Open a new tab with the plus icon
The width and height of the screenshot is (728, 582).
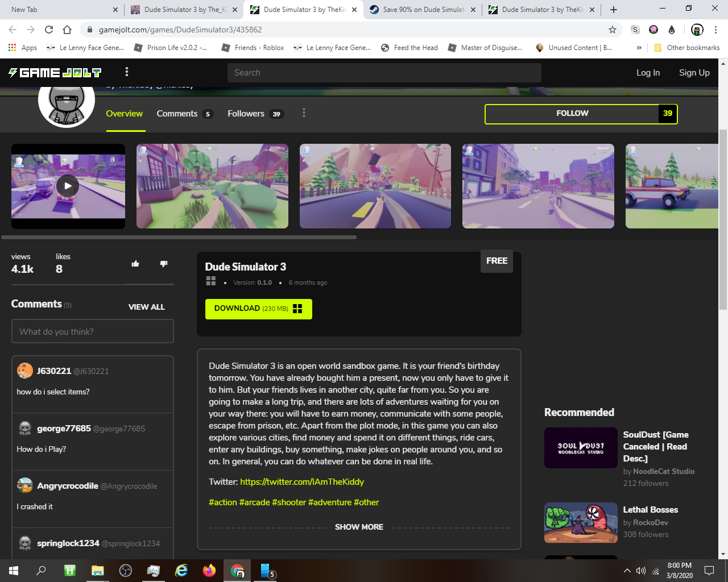613,10
